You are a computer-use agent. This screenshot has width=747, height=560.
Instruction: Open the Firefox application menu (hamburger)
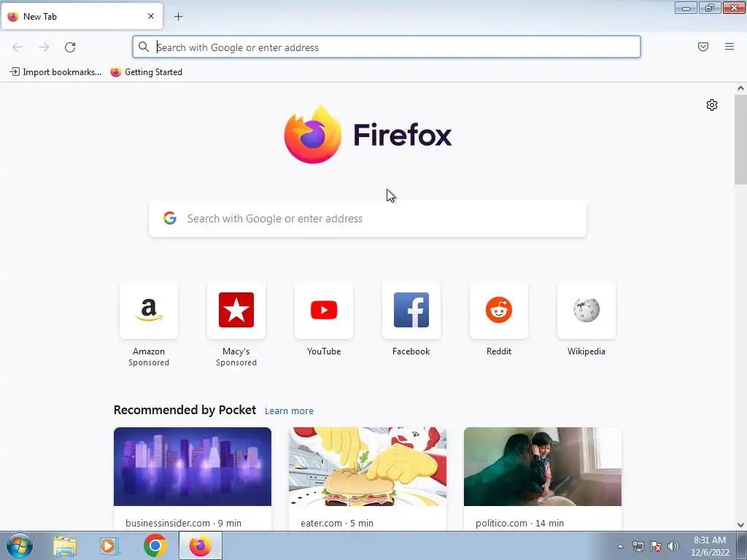coord(729,47)
